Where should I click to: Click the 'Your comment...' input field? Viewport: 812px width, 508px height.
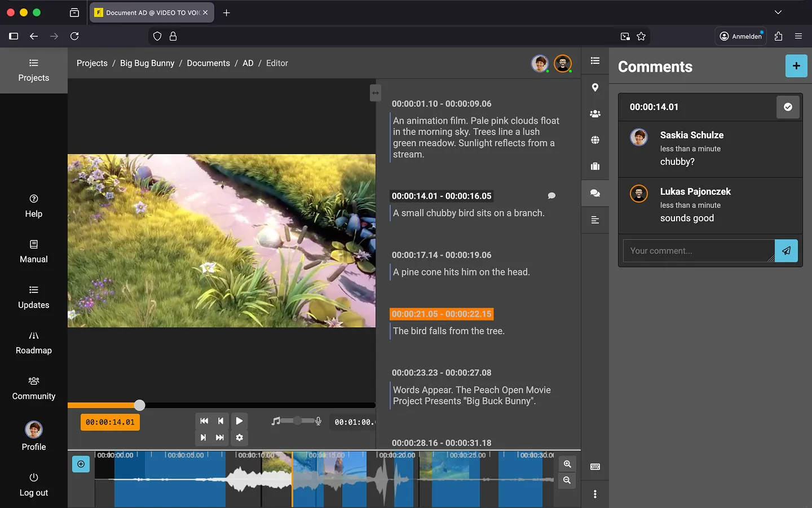[698, 251]
